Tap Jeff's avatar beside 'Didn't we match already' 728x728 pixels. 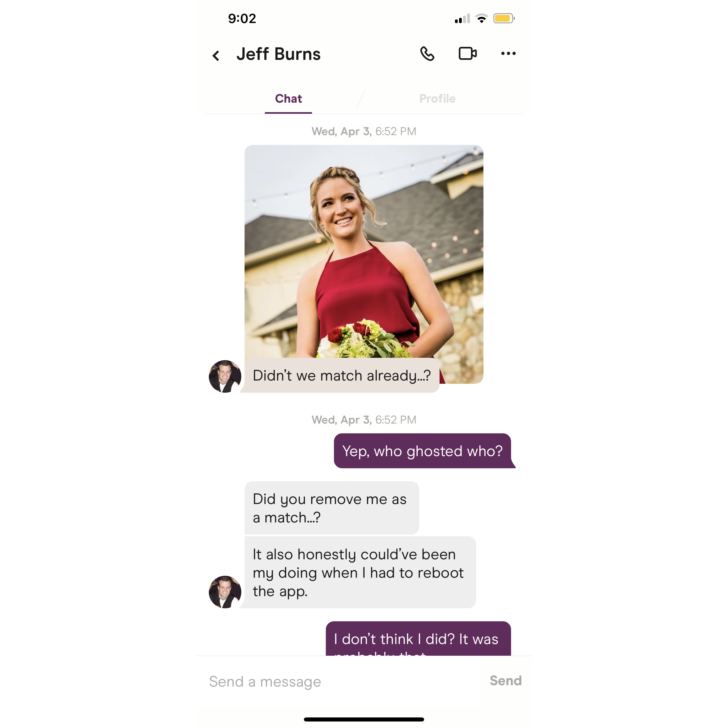pos(225,376)
